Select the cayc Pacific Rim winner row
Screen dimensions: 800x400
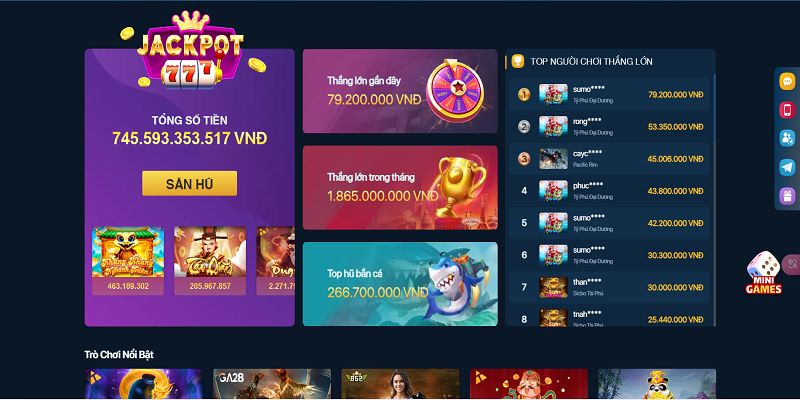[x=609, y=159]
